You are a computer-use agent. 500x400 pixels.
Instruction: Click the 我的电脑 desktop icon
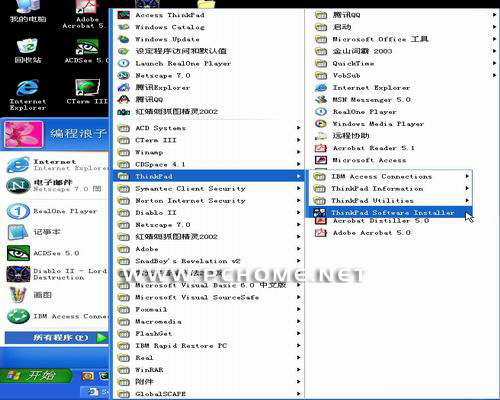(x=27, y=6)
